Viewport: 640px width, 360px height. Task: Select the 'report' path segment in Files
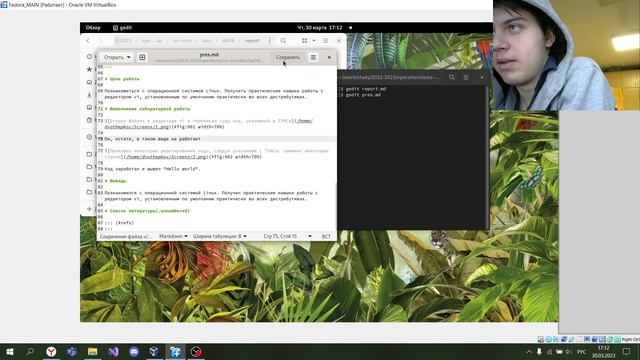(x=252, y=41)
